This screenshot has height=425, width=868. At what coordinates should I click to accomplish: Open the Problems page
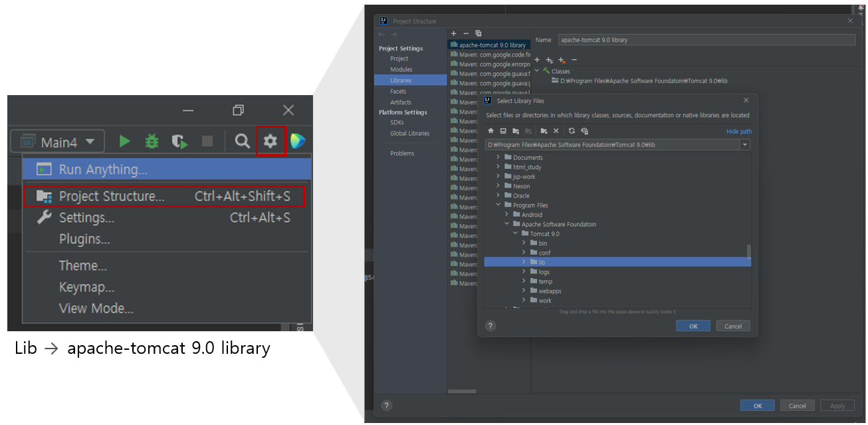(x=402, y=153)
